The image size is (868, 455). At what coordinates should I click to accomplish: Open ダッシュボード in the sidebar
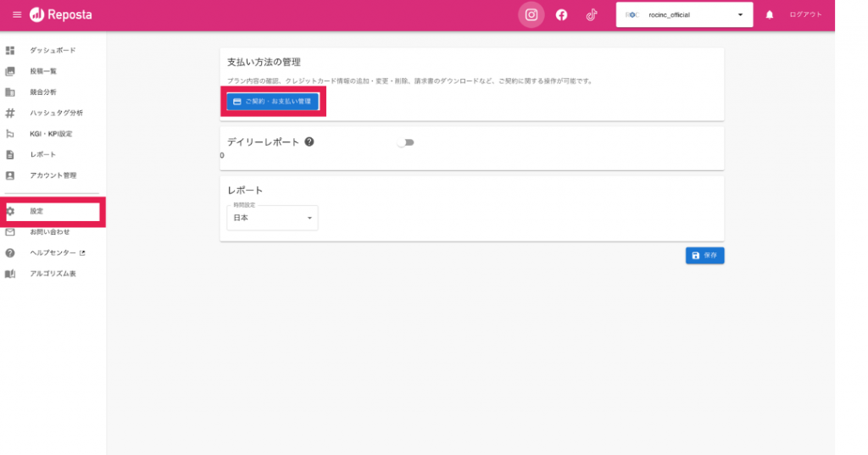[x=53, y=51]
